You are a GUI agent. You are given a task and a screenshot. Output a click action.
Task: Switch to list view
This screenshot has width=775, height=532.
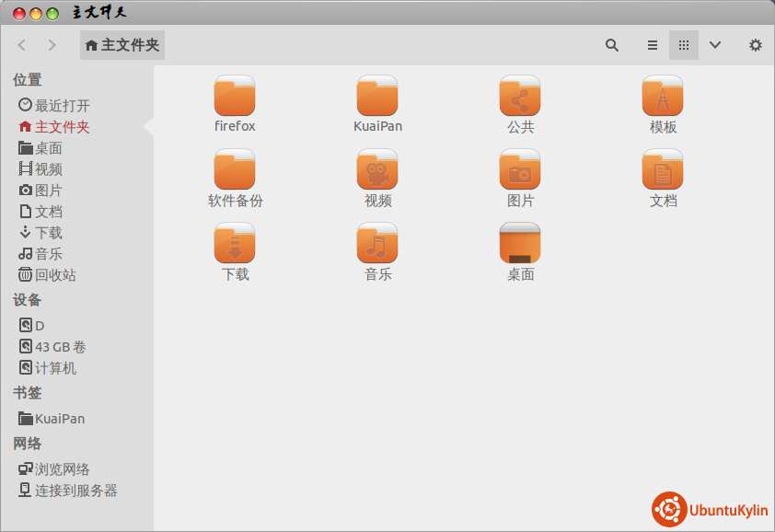[x=652, y=45]
